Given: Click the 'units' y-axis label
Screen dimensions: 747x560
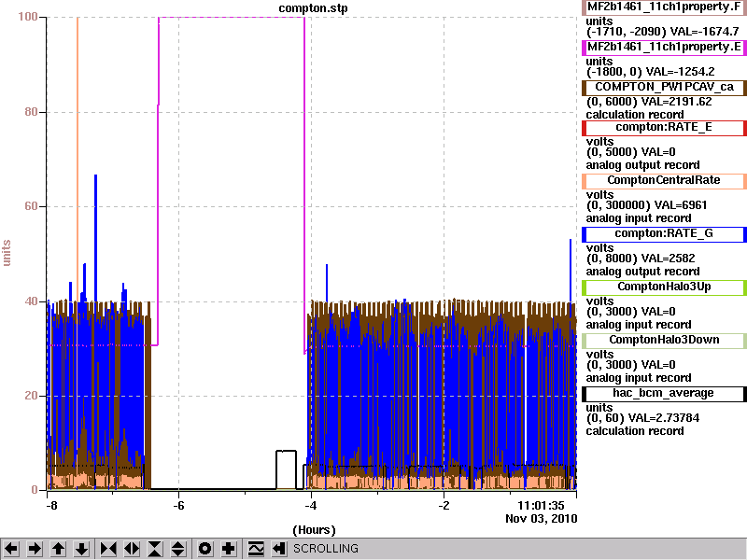Looking at the screenshot, I should tap(7, 253).
